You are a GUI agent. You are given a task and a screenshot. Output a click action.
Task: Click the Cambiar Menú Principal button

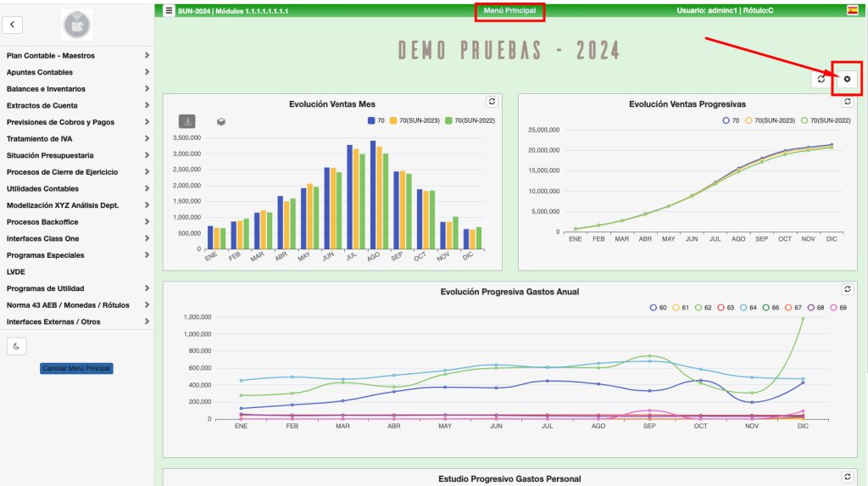click(x=76, y=368)
